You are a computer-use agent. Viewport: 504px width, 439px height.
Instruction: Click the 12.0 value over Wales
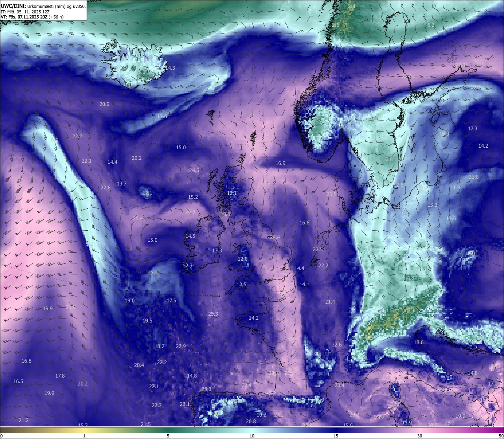(x=243, y=259)
